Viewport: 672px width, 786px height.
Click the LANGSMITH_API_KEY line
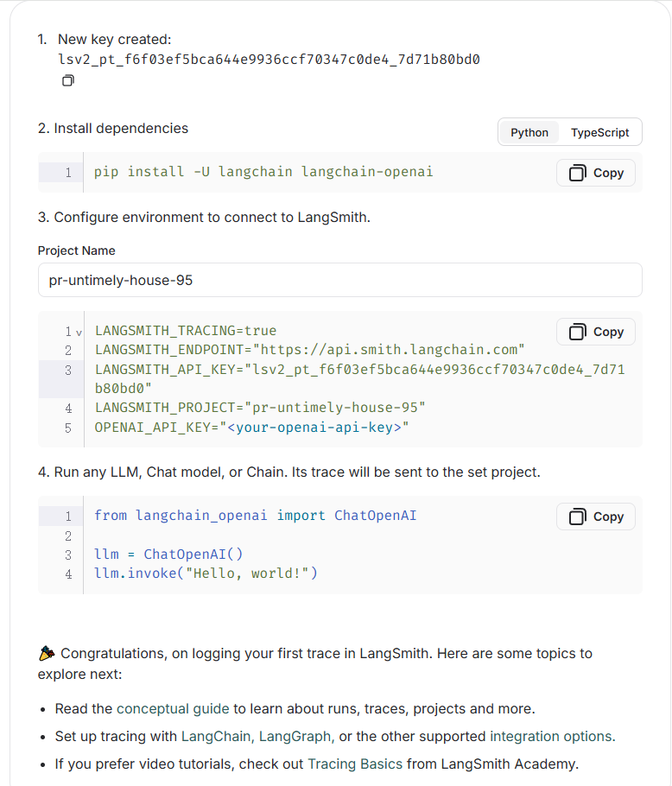point(360,379)
